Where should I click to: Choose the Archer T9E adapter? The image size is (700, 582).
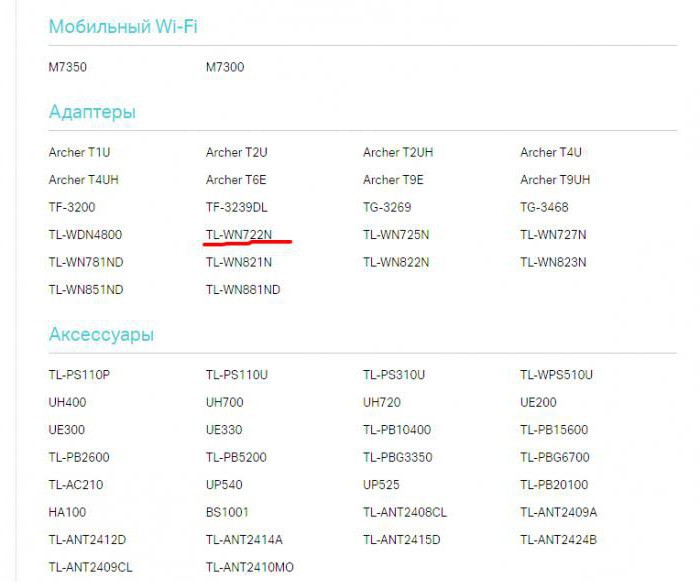tap(393, 180)
